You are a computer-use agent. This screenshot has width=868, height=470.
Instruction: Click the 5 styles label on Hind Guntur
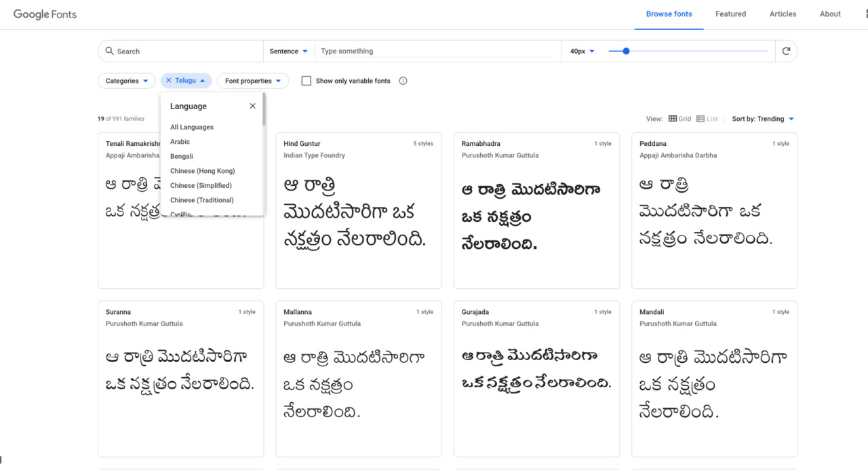point(423,144)
